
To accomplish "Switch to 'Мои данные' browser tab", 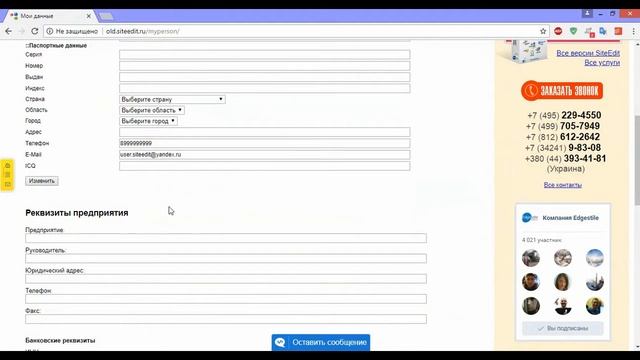I will tap(49, 16).
